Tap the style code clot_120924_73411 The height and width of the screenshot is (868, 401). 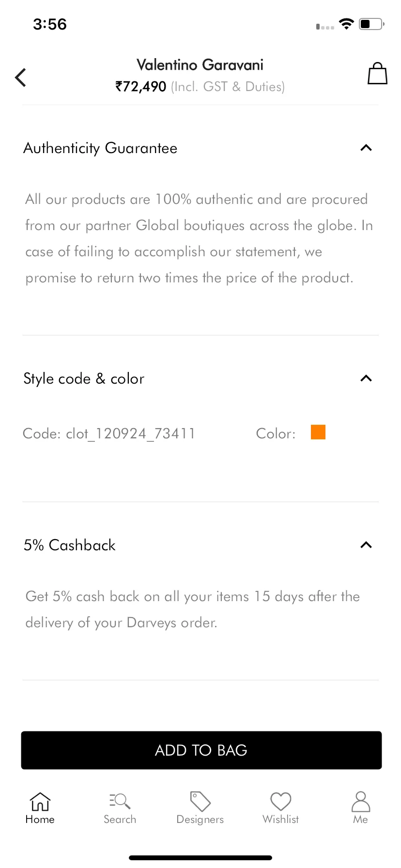coord(130,433)
